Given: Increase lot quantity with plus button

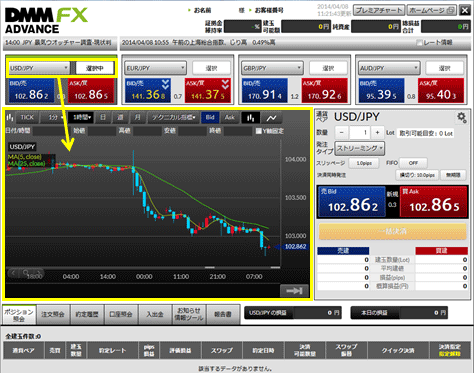Looking at the screenshot, I should 377,133.
